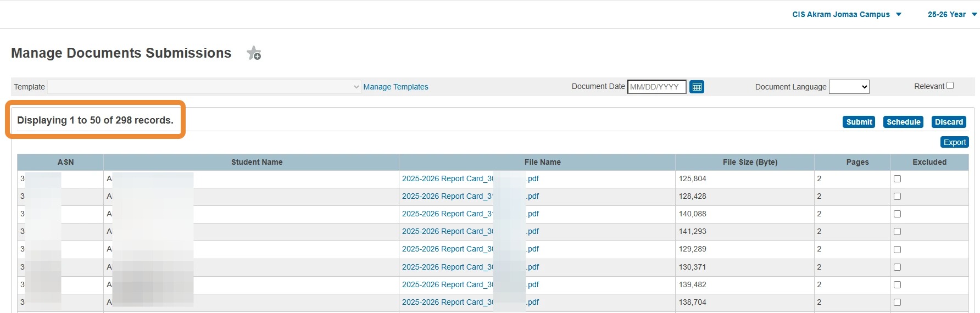Check Excluded for the 128,428 byte file
The width and height of the screenshot is (980, 313).
click(x=897, y=197)
